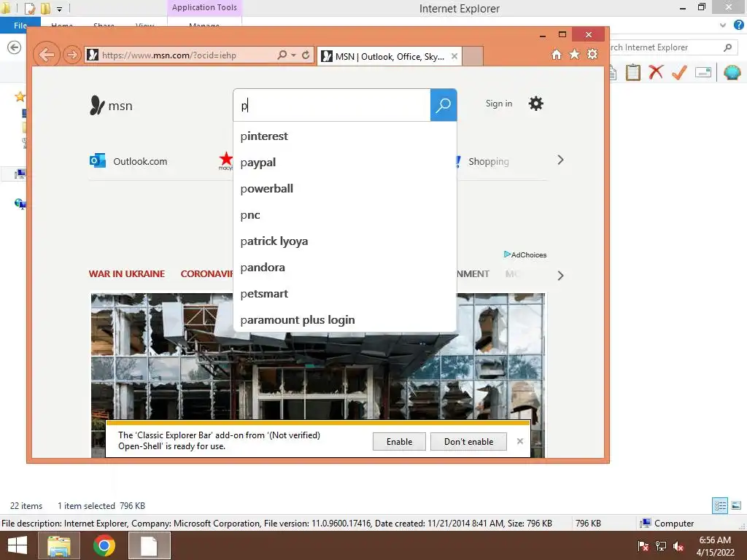The height and width of the screenshot is (560, 747).
Task: Click the IE forward arrow button
Action: coord(72,55)
